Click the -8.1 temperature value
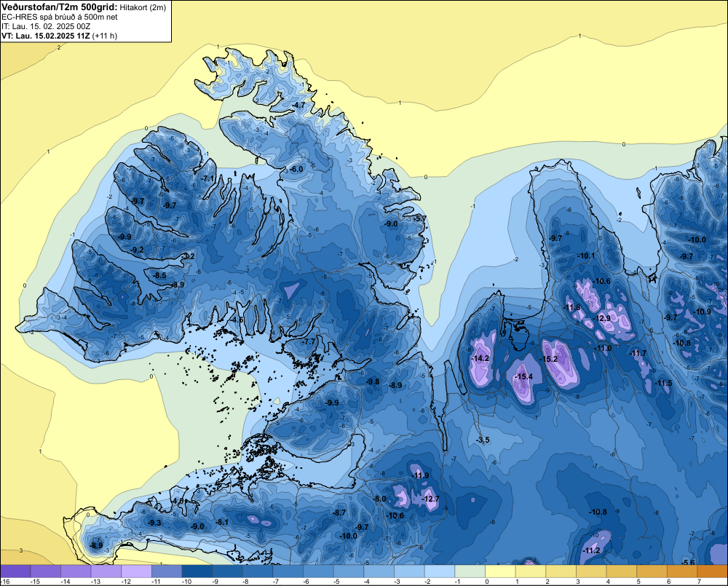The image size is (728, 586). click(222, 522)
